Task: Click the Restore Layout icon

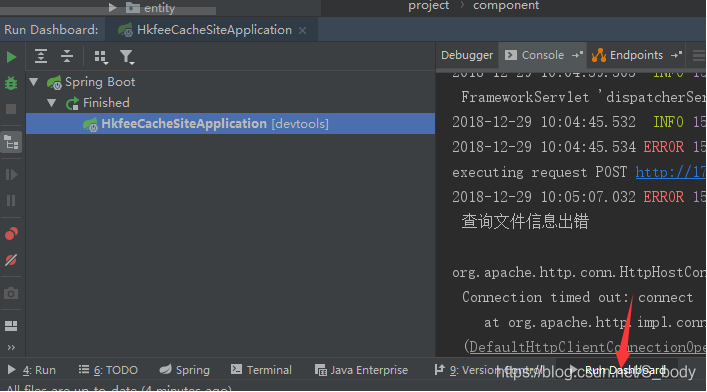Action: point(11,326)
